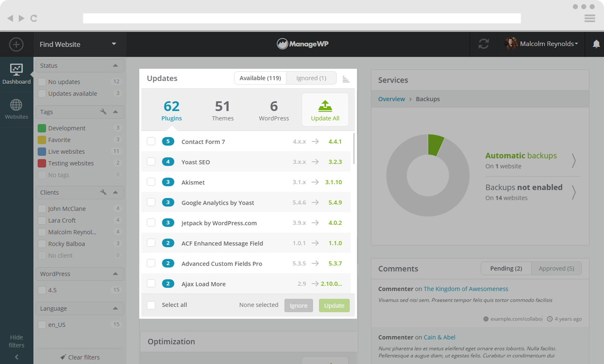The height and width of the screenshot is (364, 604).
Task: Open the Find Website dropdown
Action: [x=80, y=44]
